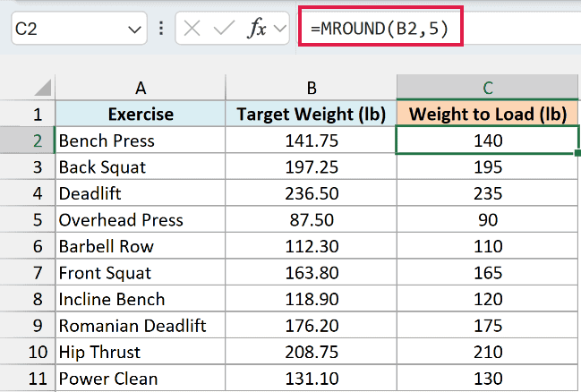
Task: Click the cell with value 141.75
Action: pyautogui.click(x=312, y=141)
